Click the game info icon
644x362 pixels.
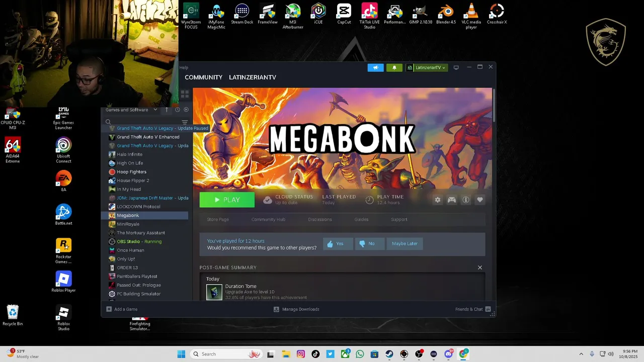click(x=466, y=200)
